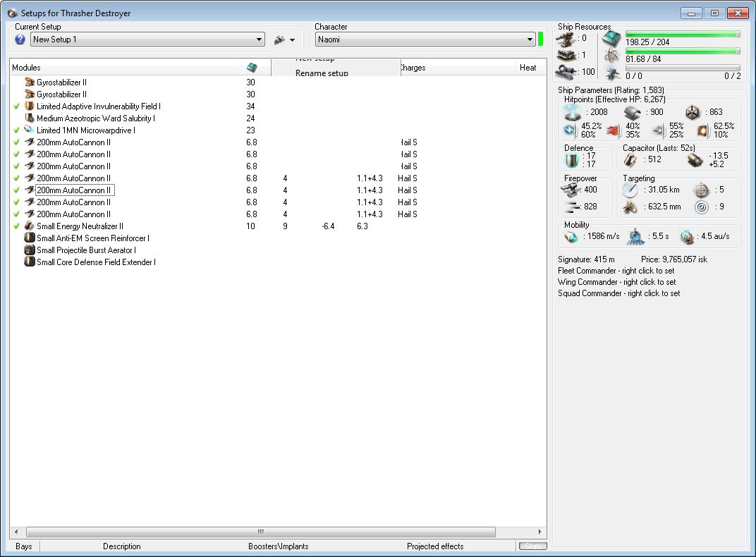Click the turret hardpoints icon in Ship Resources
The width and height of the screenshot is (756, 557).
click(566, 38)
